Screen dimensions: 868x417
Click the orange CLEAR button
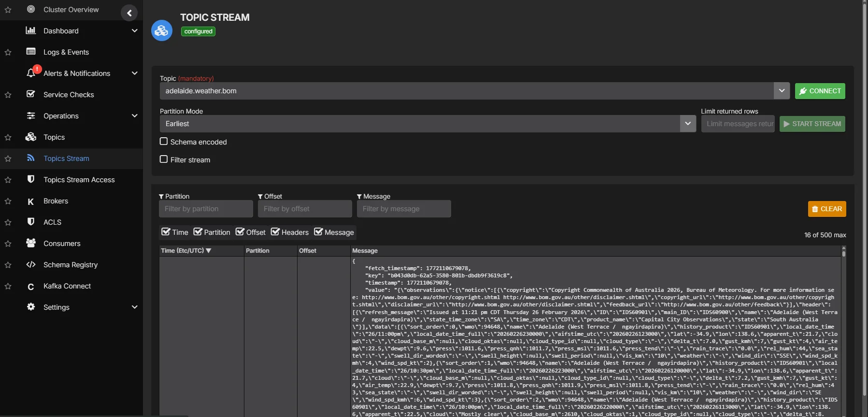(x=826, y=209)
